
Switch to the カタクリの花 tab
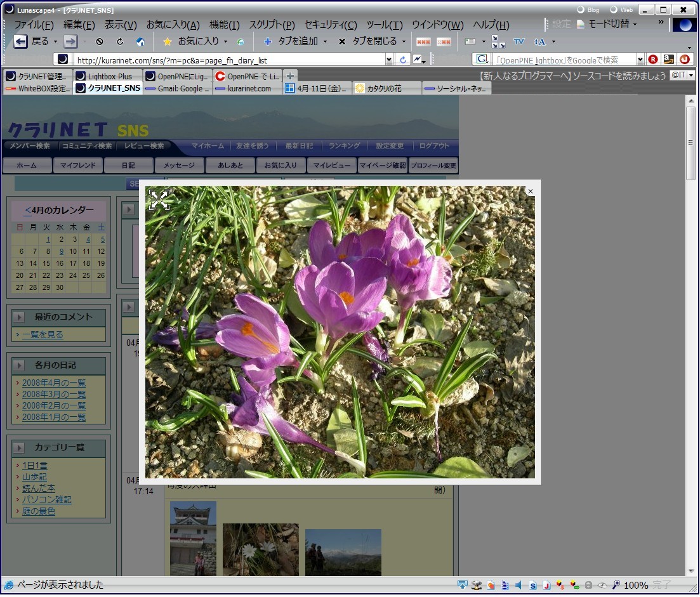(x=386, y=88)
